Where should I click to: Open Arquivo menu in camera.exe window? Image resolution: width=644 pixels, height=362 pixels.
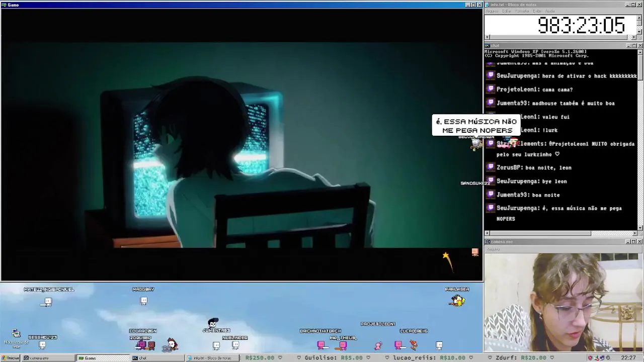(493, 249)
